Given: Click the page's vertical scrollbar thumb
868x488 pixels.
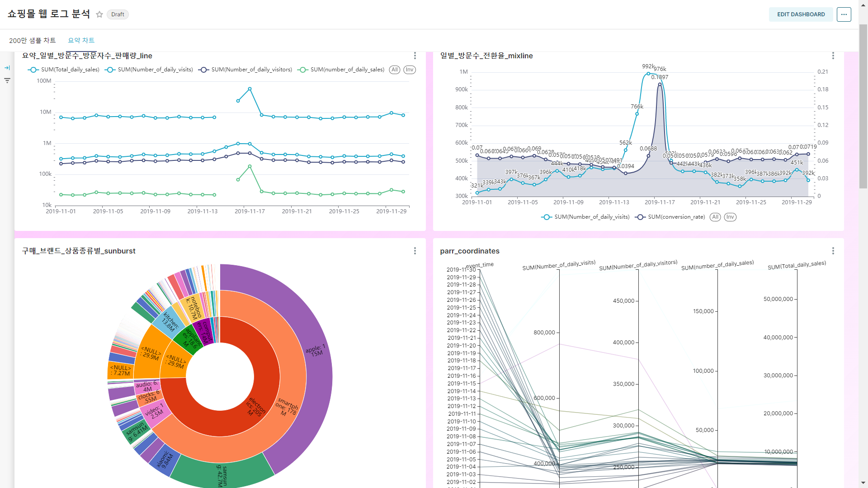Looking at the screenshot, I should point(863,106).
